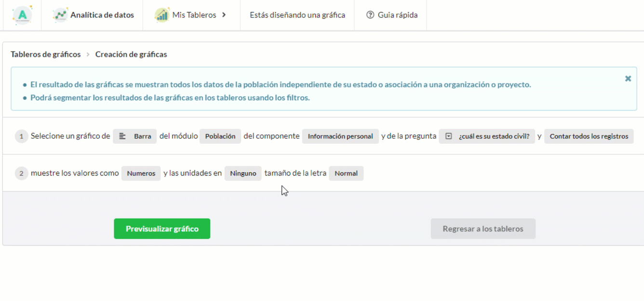The image size is (644, 301).
Task: Click the dropdown-type icon before the question
Action: (449, 137)
